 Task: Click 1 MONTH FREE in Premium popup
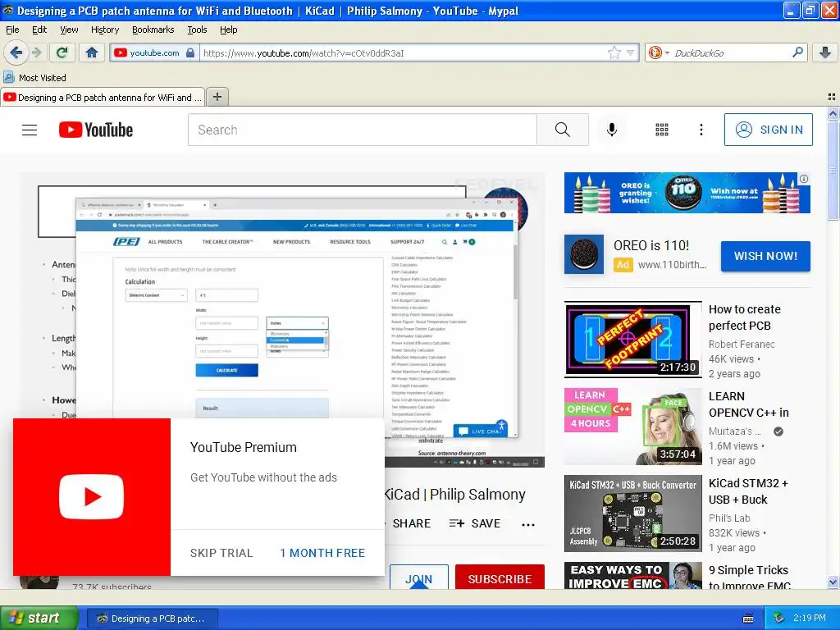(x=322, y=553)
